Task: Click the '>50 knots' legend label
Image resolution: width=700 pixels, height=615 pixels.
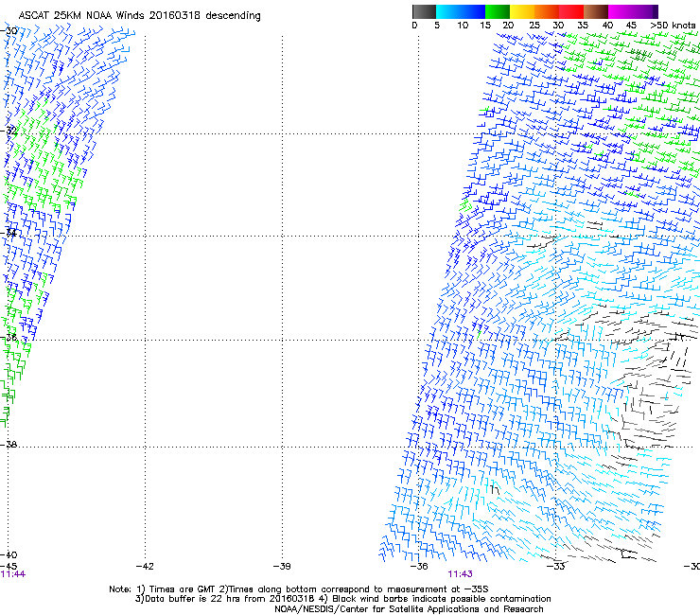Action: coord(673,26)
